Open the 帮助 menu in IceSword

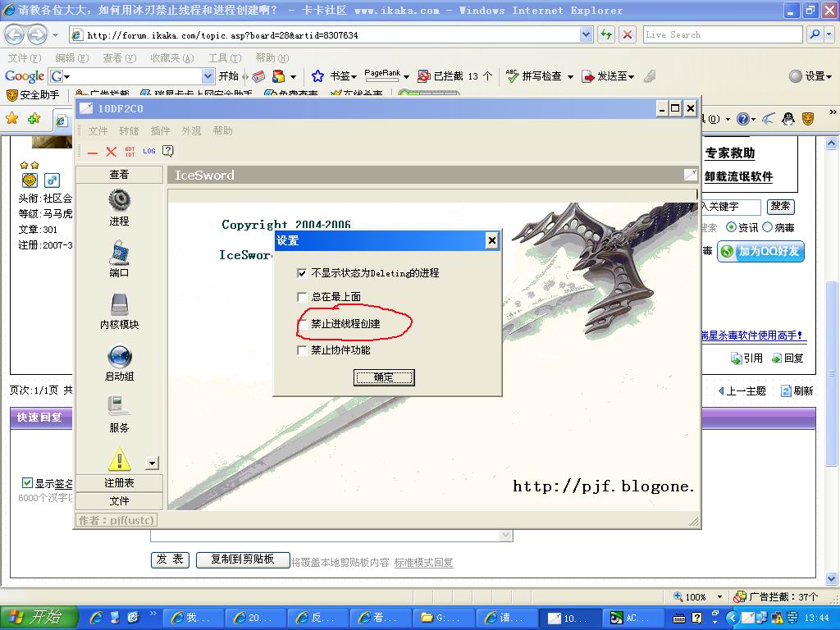[222, 130]
